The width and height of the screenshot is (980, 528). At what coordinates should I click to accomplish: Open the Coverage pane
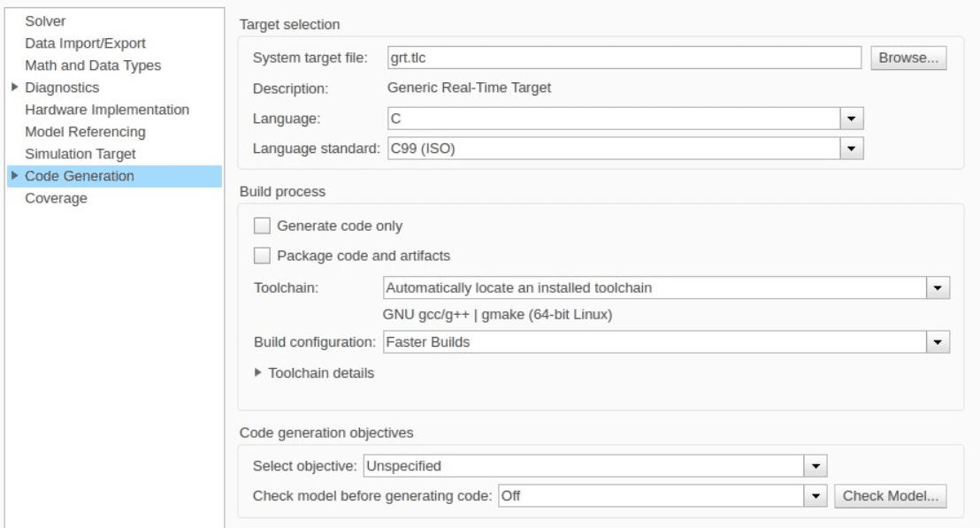pyautogui.click(x=56, y=198)
